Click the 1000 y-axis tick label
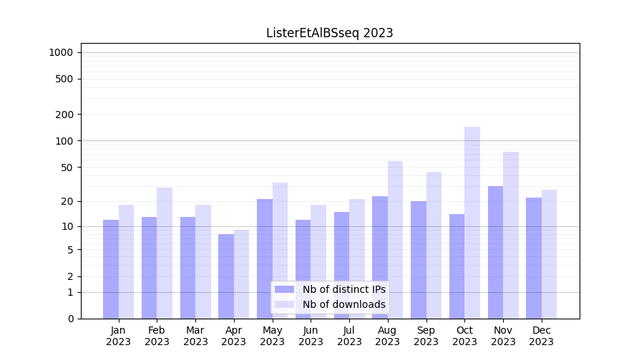This screenshot has height=358, width=644. 61,52
